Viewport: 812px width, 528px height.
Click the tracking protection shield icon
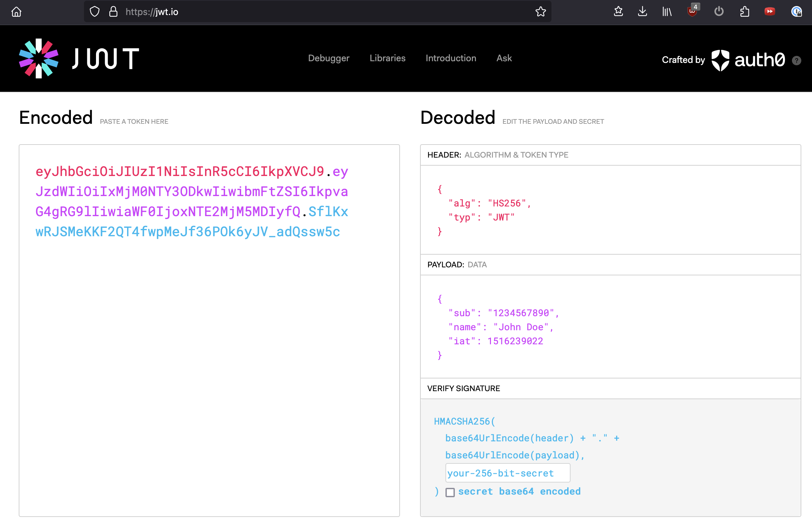[95, 12]
